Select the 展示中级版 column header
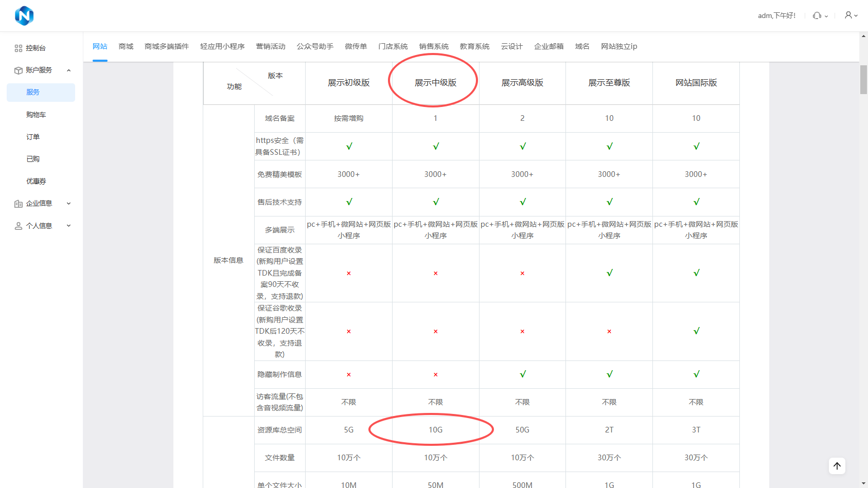868x488 pixels. coord(435,83)
